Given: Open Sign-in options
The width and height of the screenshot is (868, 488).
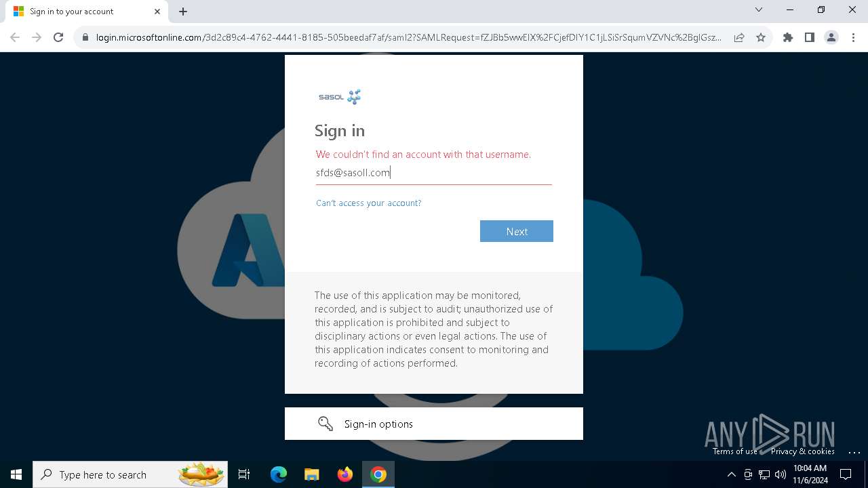Looking at the screenshot, I should pos(434,424).
